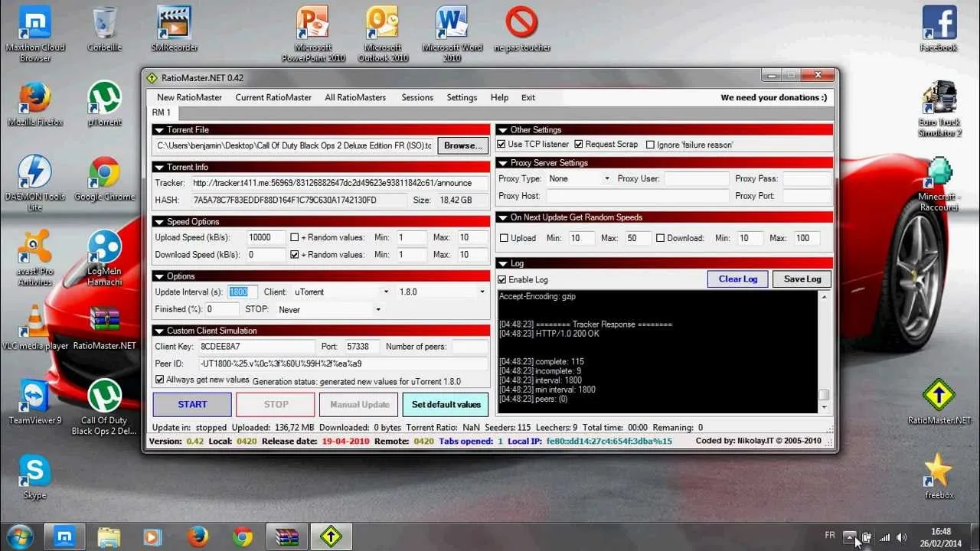Viewport: 980px width, 551px height.
Task: Open the RatioMaster.NET shortcut on the right side of the desktop
Action: pyautogui.click(x=939, y=403)
